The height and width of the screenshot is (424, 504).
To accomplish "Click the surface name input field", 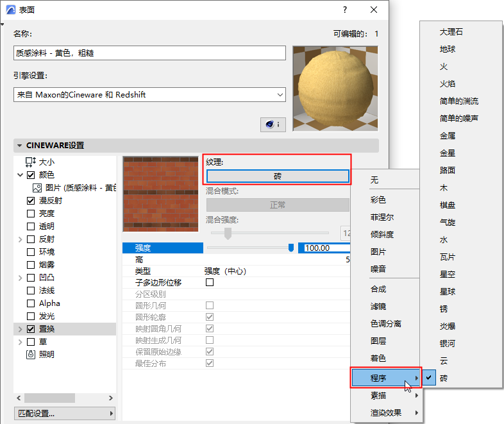I will [x=149, y=53].
